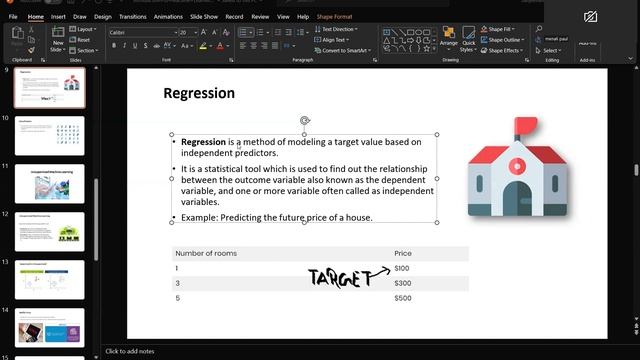Decrease the list indent level
The height and width of the screenshot is (360, 640).
click(278, 32)
